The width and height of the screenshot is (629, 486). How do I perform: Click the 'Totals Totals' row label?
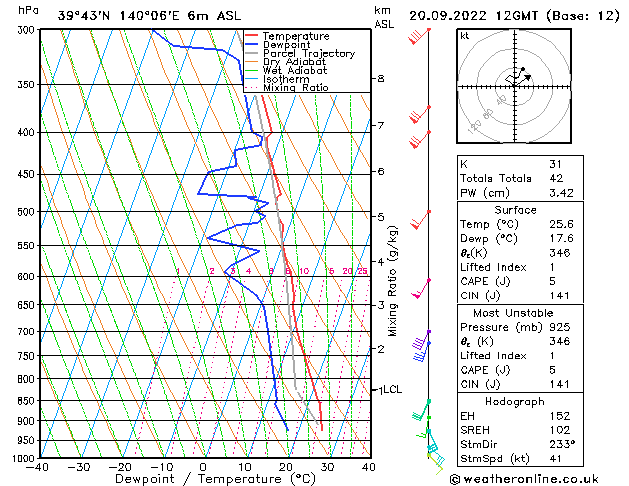[x=496, y=178]
